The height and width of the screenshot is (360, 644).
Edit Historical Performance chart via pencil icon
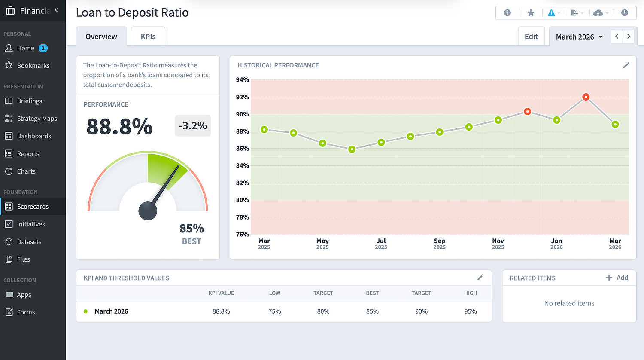[626, 65]
